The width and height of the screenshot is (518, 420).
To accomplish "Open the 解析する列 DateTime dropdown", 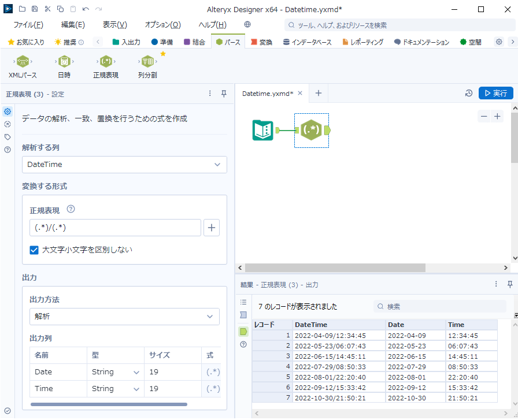I will 124,165.
